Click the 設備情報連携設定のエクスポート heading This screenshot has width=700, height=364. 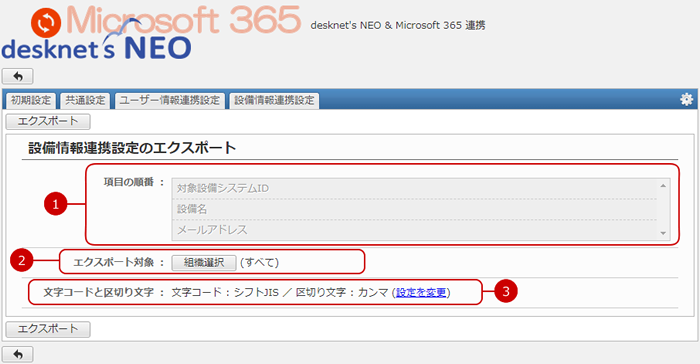[132, 148]
